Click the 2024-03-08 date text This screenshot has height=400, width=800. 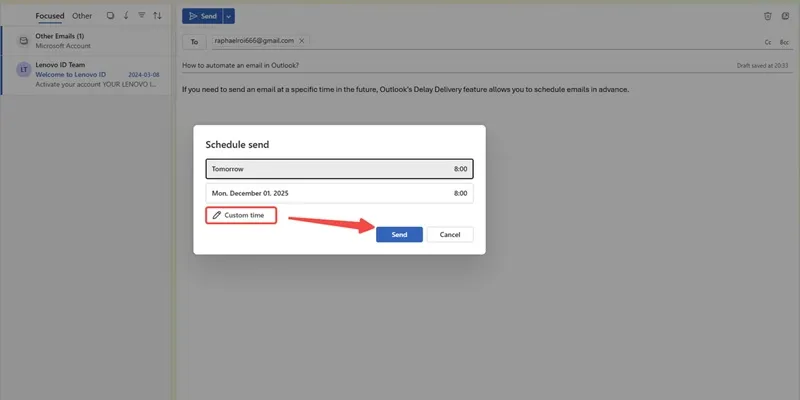click(x=144, y=74)
